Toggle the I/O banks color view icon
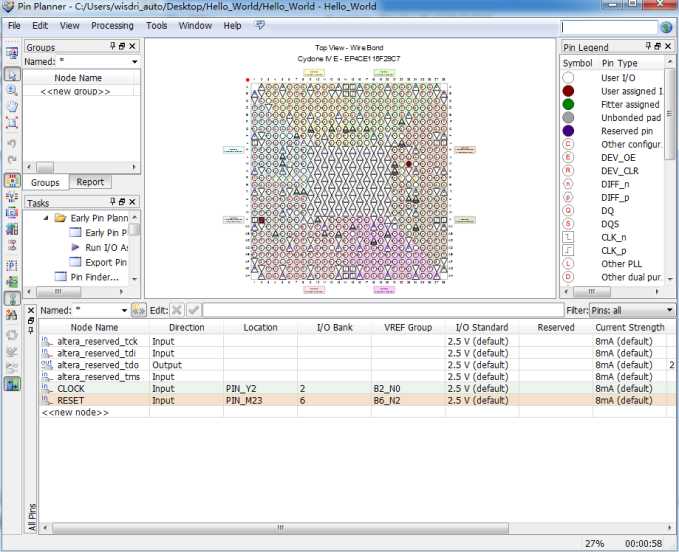Screen dimensions: 679x552 (12, 180)
